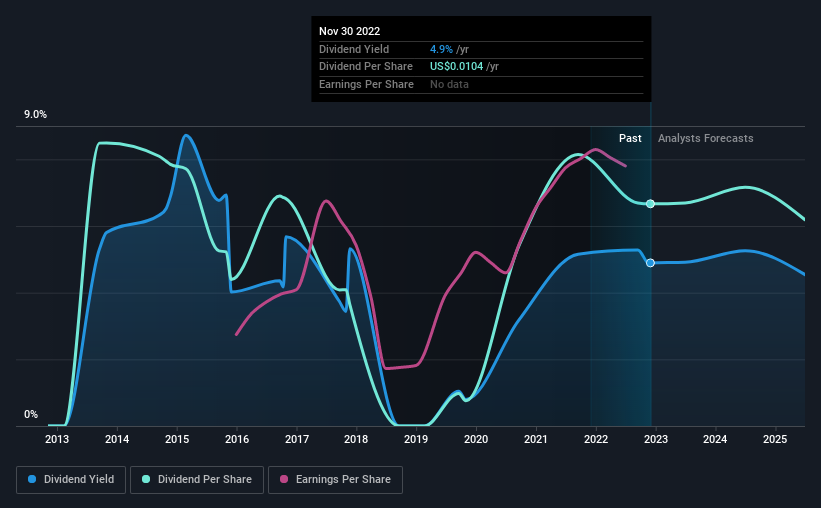Image resolution: width=821 pixels, height=508 pixels.
Task: Select the 2022 x-axis label
Action: point(596,439)
